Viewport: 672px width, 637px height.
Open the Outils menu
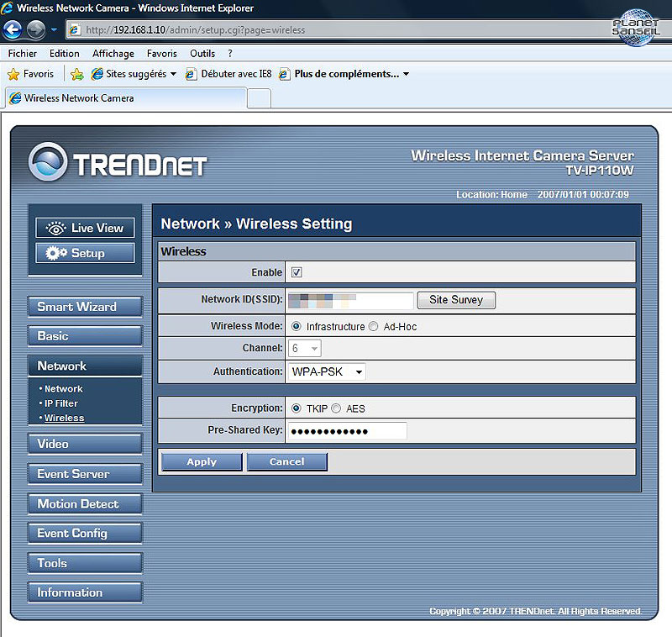[x=202, y=54]
